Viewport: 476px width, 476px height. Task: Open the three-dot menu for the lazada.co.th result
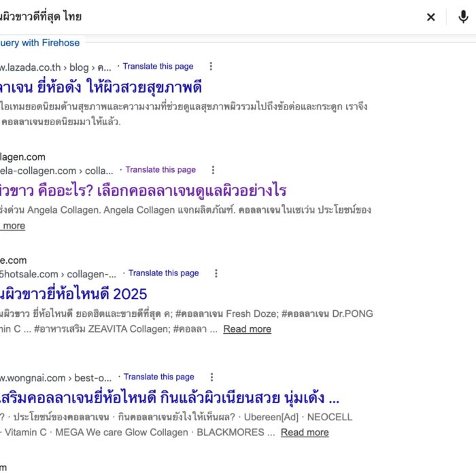(x=211, y=67)
